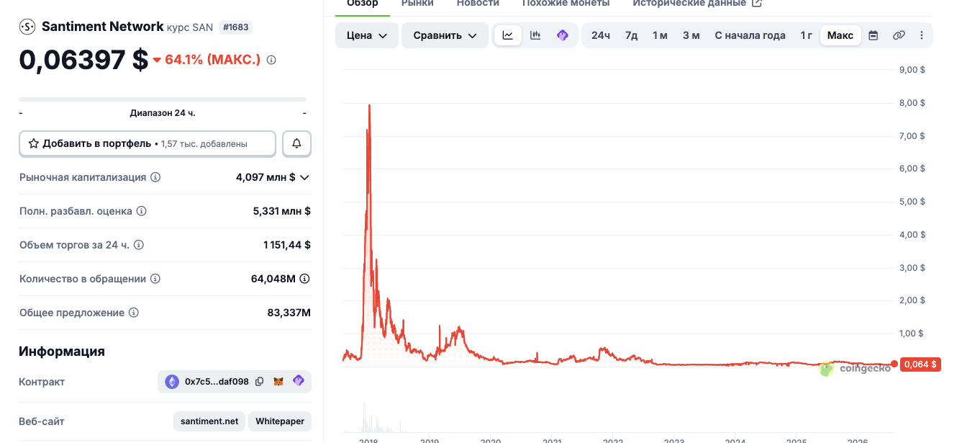Viewport: 980px width, 443px height.
Task: Click purple diamond icon in contract row
Action: click(299, 381)
